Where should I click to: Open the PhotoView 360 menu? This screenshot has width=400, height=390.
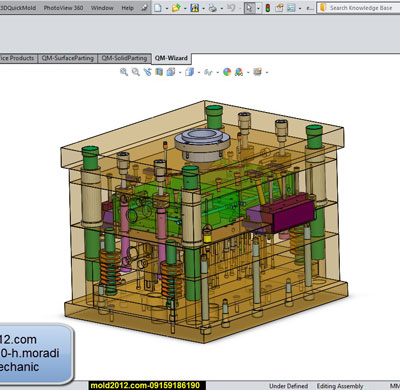click(63, 8)
